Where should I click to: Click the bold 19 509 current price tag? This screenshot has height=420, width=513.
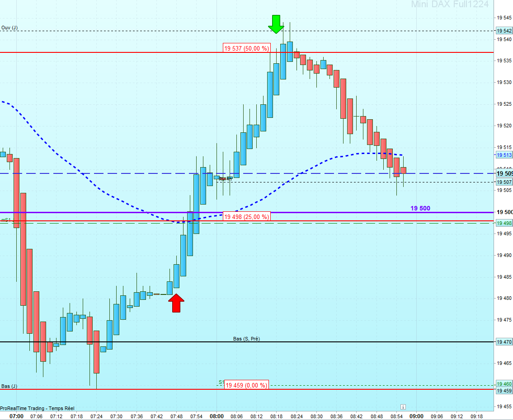point(504,173)
